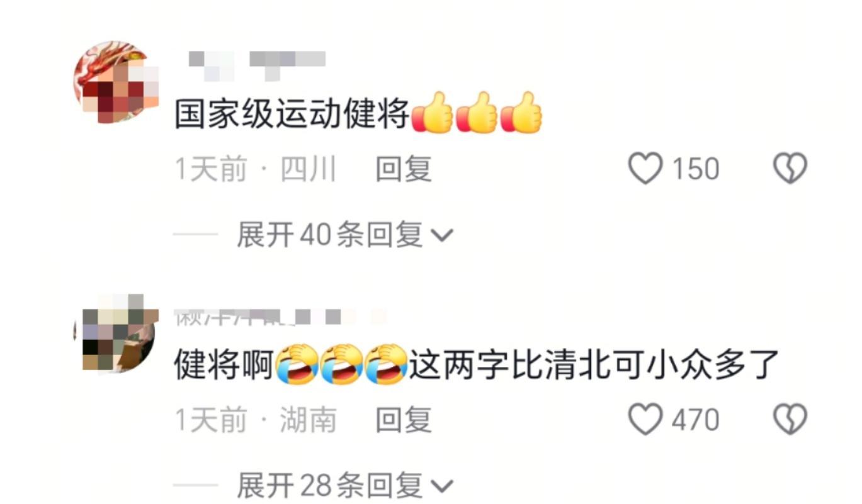
Task: Reply to the 湖南 commenter via 回复
Action: tap(403, 420)
